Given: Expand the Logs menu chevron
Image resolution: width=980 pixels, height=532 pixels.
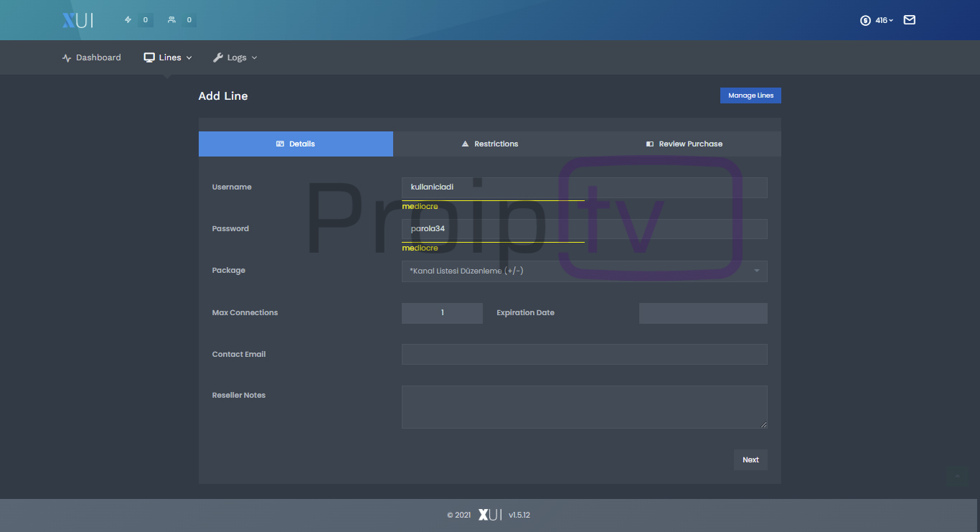Looking at the screenshot, I should pyautogui.click(x=254, y=58).
